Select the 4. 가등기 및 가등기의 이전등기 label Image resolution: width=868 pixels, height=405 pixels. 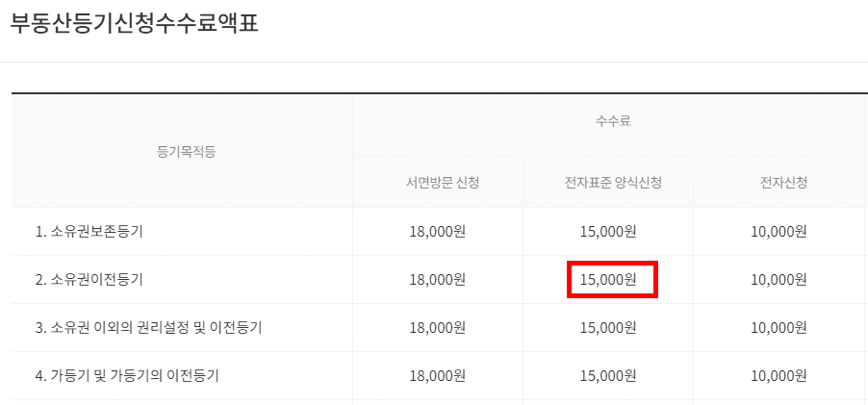(127, 376)
